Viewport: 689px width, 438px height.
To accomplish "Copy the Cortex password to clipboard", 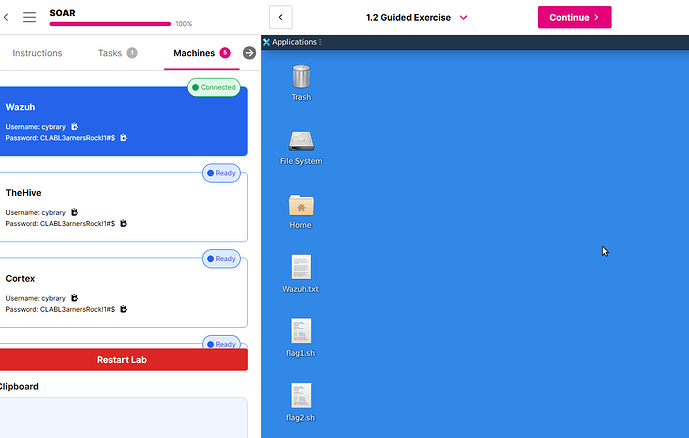I will point(123,309).
